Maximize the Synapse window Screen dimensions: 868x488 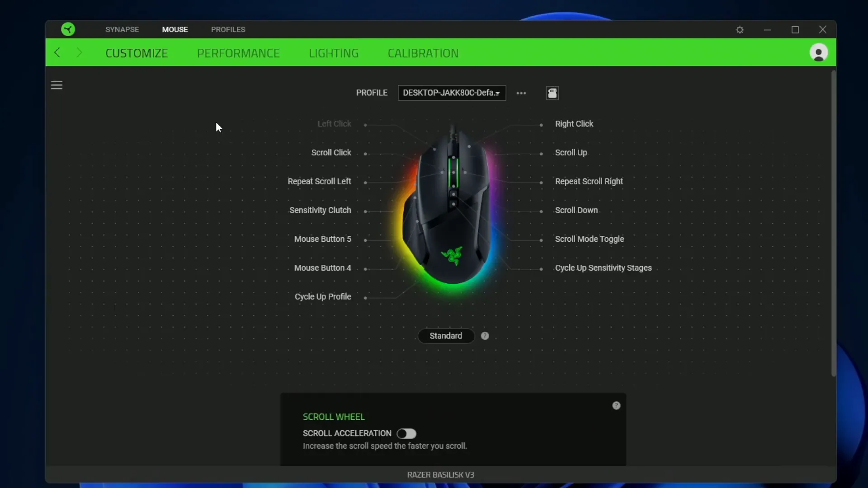(795, 30)
